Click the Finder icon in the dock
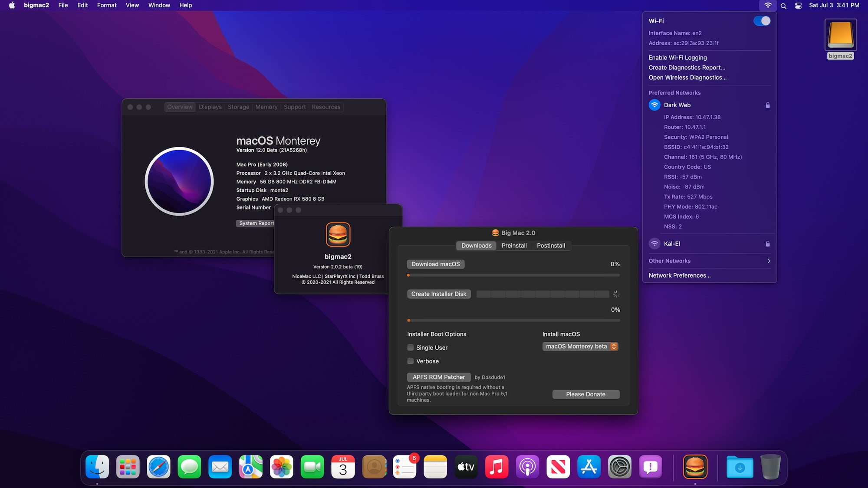868x488 pixels. click(97, 467)
